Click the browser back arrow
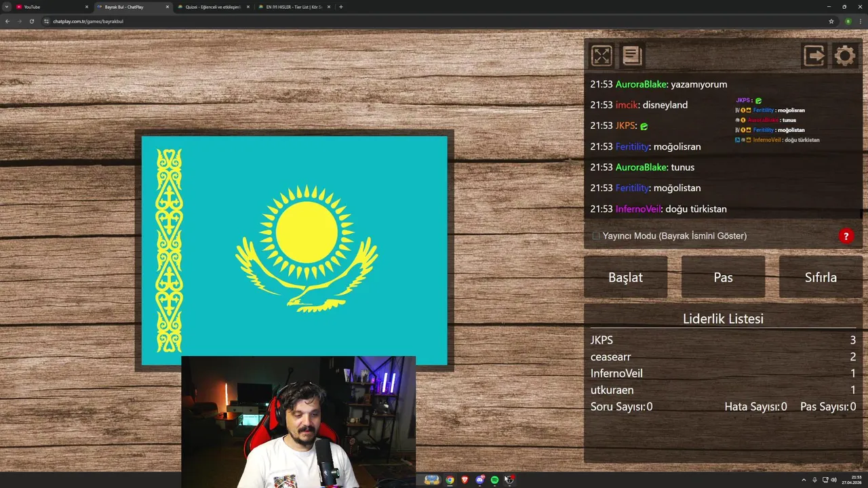The height and width of the screenshot is (488, 868). [7, 21]
